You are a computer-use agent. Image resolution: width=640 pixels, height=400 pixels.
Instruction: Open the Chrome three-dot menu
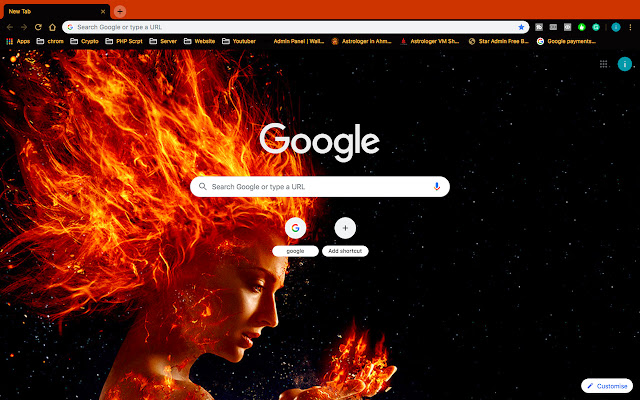coord(630,27)
